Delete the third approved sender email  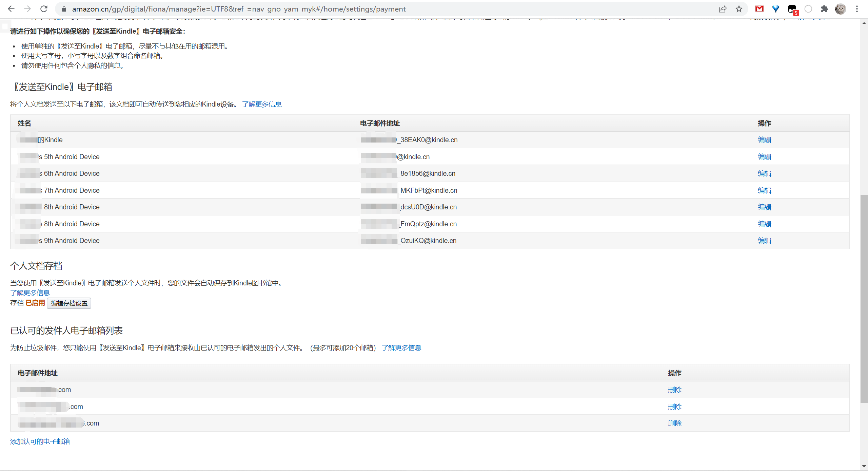(x=674, y=423)
